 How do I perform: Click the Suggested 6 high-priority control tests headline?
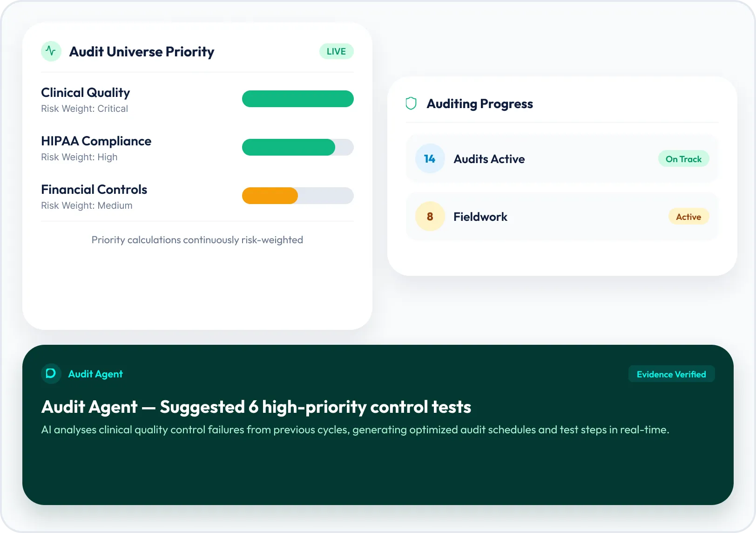click(x=256, y=407)
